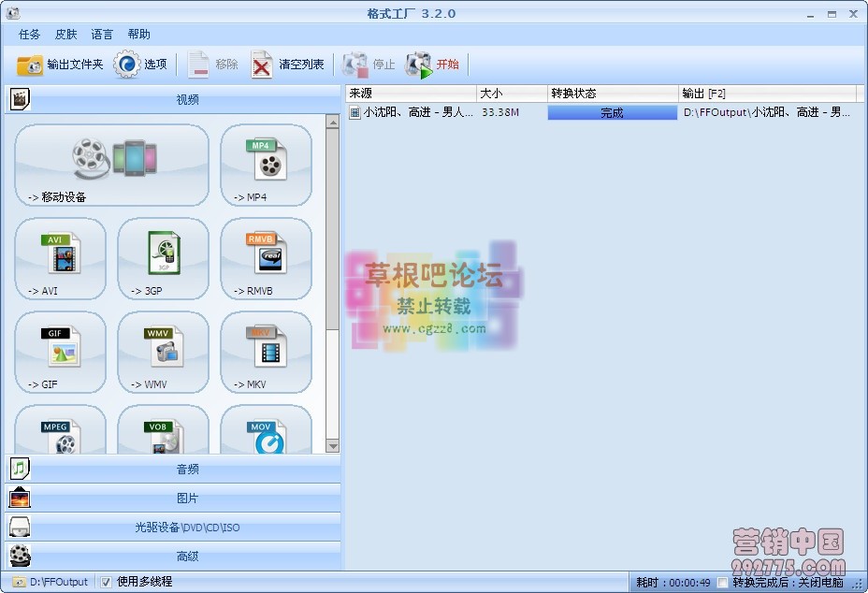Open the 移动设备 mobile device converter
Viewport: 868px width, 593px height.
point(110,166)
